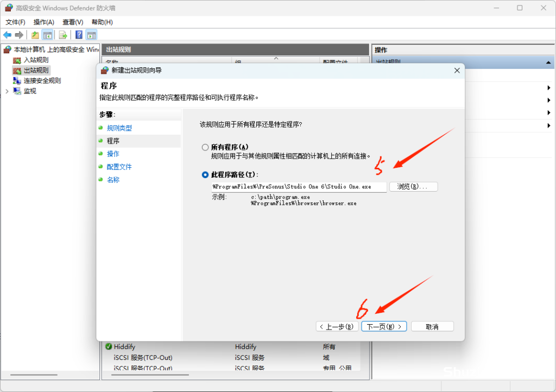Select the 本地计算机 上的高级安全 root node

coord(56,49)
